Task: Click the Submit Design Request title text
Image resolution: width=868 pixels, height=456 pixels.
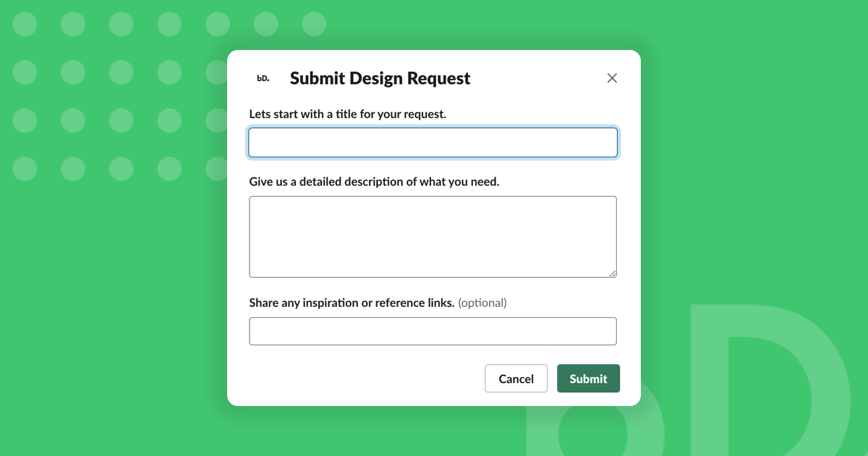Action: (x=380, y=77)
